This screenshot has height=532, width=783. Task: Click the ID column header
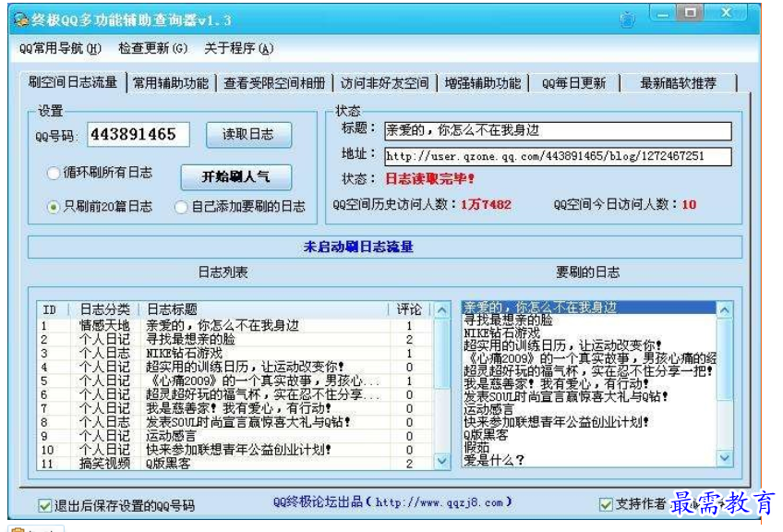click(x=53, y=309)
